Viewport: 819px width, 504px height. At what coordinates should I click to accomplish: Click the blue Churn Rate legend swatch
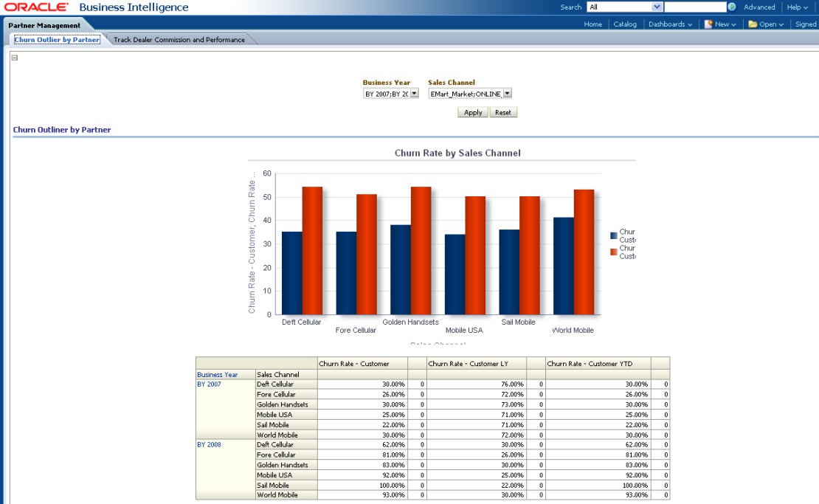click(614, 235)
